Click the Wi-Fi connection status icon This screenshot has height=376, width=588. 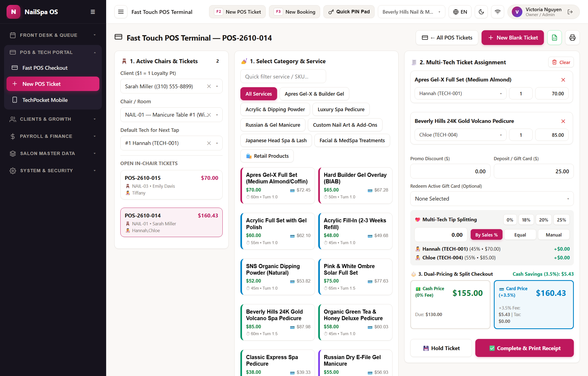(498, 12)
